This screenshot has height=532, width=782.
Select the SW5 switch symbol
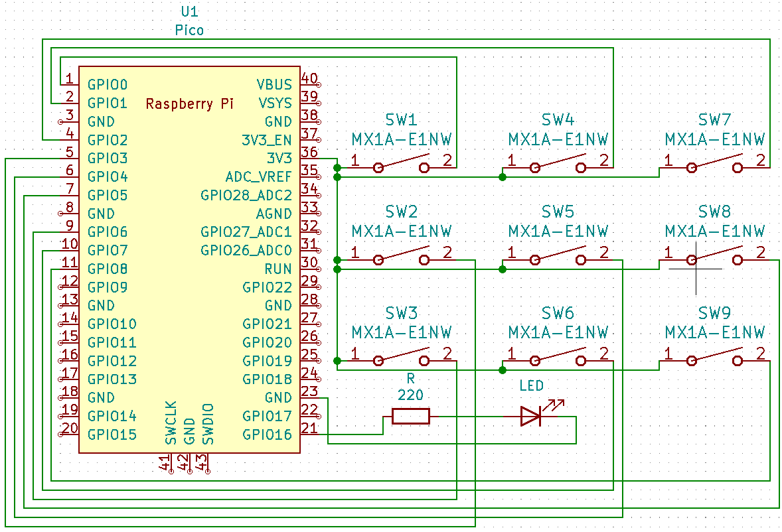(558, 256)
